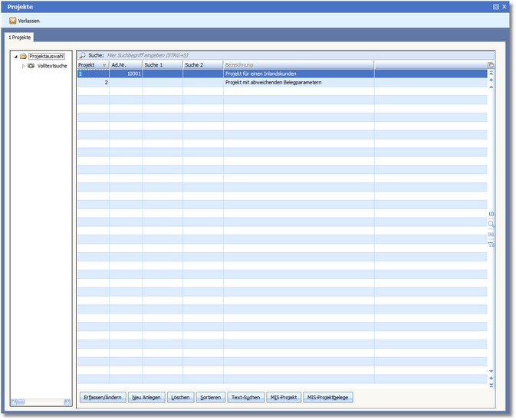
Task: Collapse the Projektauswahl tree node
Action: point(15,56)
